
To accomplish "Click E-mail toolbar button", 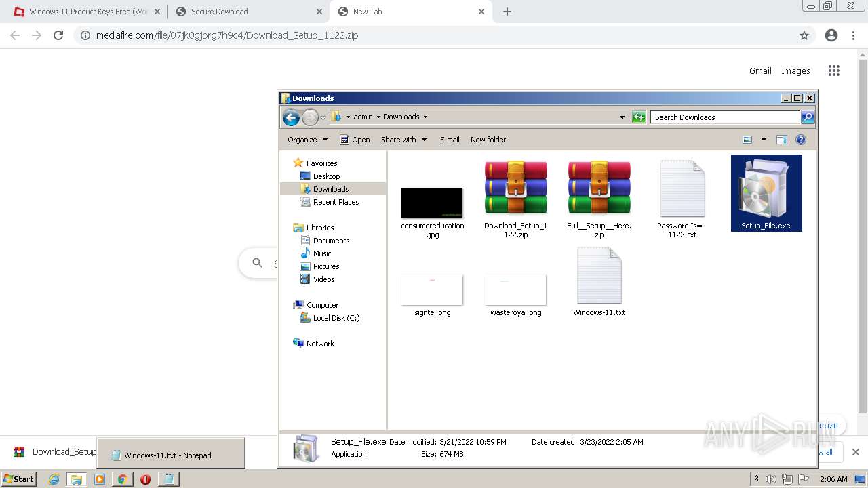I will [450, 140].
